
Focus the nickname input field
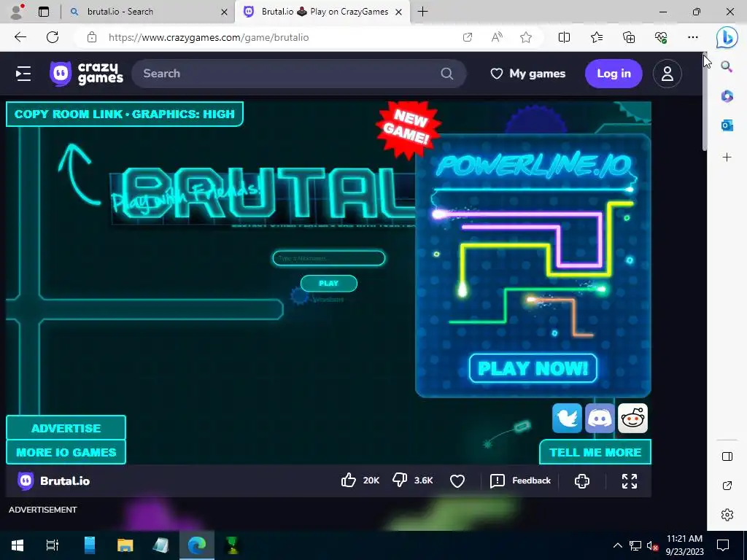coord(329,258)
